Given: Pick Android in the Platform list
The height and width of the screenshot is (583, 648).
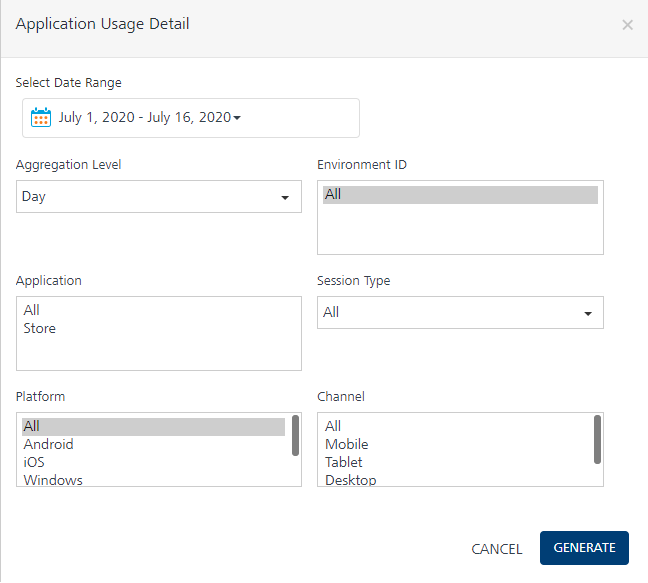Looking at the screenshot, I should [49, 445].
